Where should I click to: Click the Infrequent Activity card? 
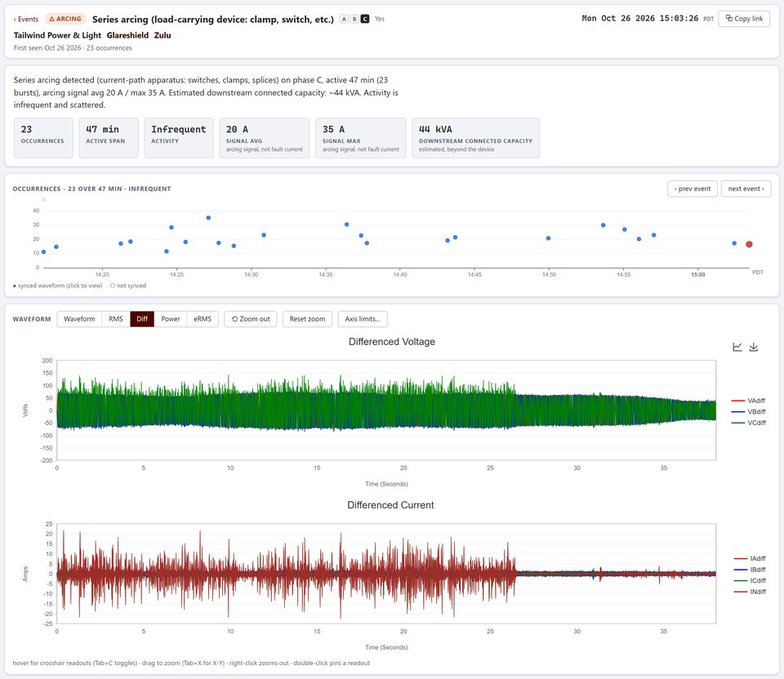pos(179,138)
